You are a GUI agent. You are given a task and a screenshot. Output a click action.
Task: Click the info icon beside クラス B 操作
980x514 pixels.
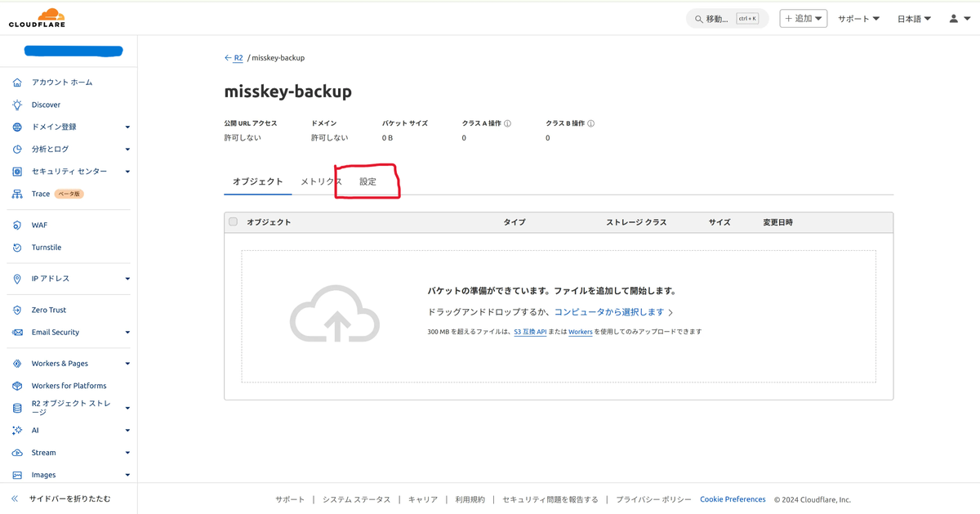[590, 124]
